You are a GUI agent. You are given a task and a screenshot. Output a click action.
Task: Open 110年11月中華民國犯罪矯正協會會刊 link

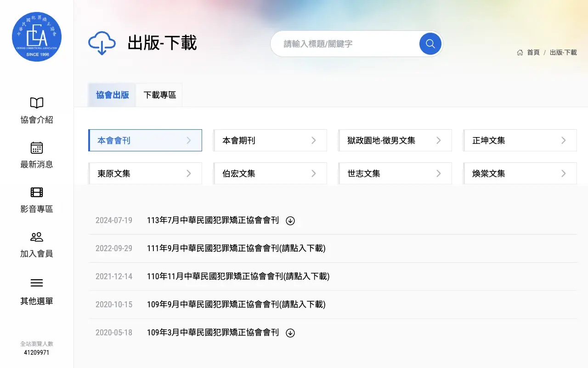click(x=238, y=276)
